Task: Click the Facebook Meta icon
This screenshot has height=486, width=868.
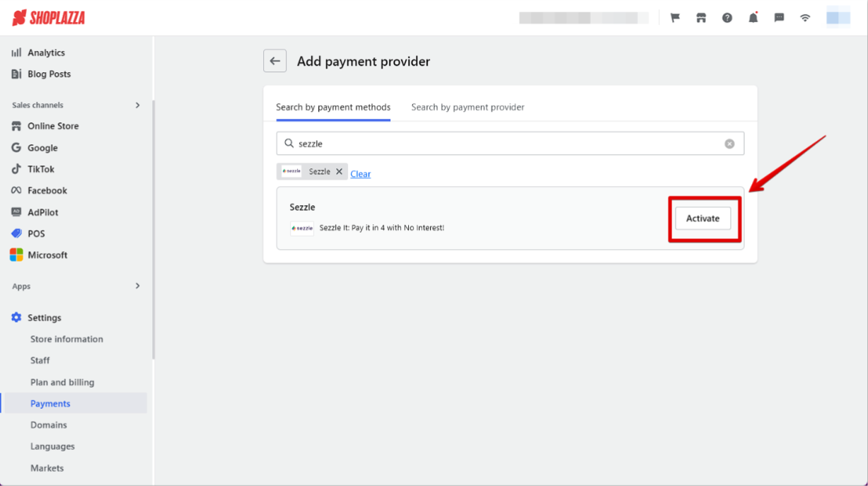Action: point(16,190)
